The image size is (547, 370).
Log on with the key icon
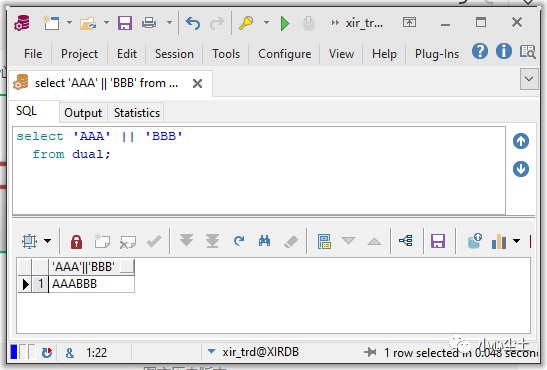click(x=246, y=23)
